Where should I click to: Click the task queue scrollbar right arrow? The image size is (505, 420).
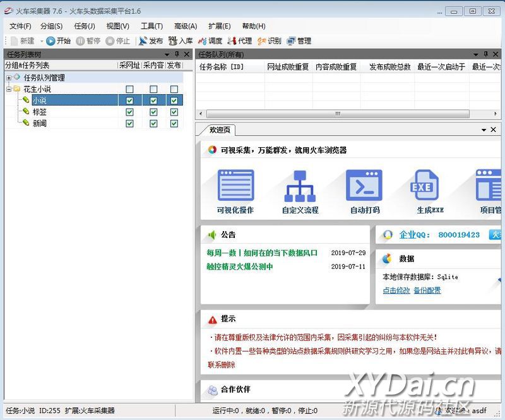496,114
